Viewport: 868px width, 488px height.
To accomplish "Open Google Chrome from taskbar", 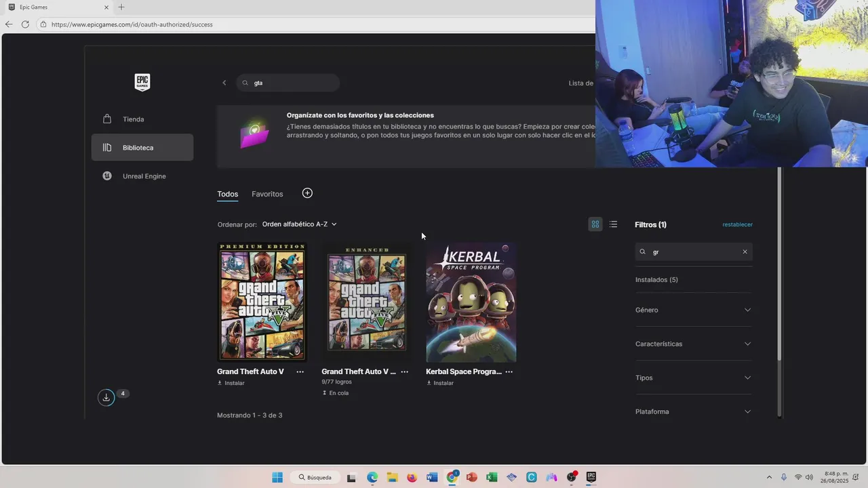I will pyautogui.click(x=452, y=477).
